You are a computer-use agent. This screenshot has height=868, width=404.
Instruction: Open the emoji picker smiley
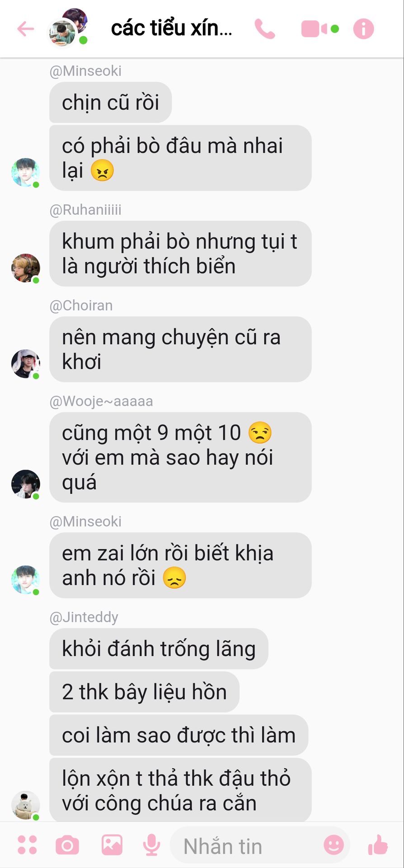pos(334,844)
